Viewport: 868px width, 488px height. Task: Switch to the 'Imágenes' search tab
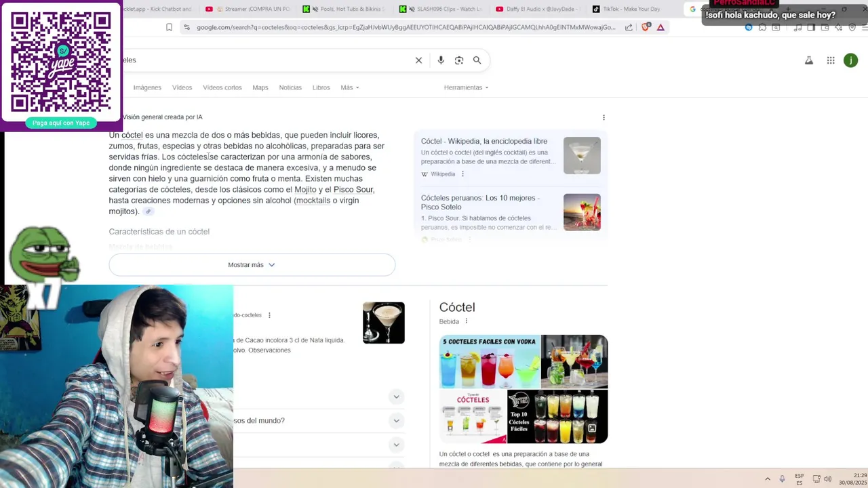click(x=147, y=87)
